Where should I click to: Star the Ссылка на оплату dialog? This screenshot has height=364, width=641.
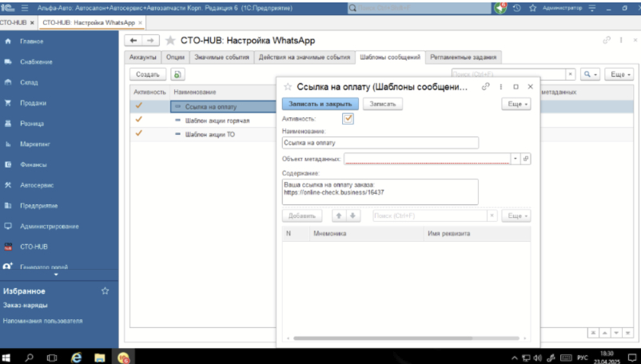click(x=288, y=86)
